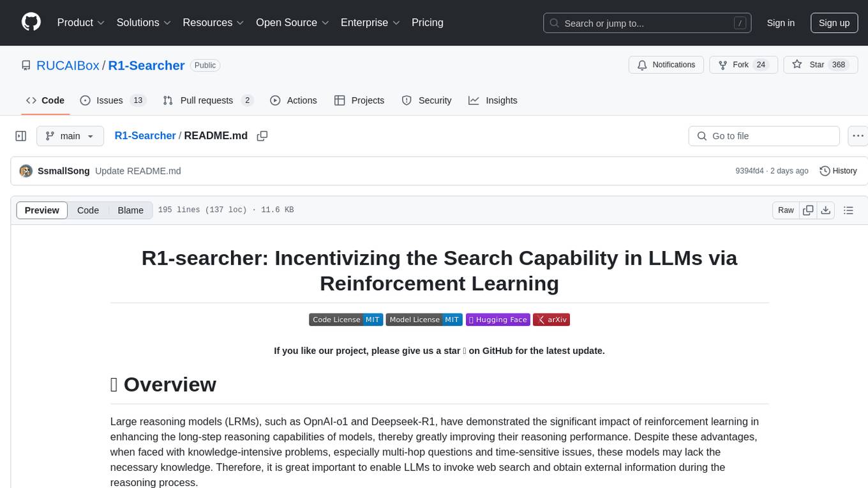
Task: Click the Public visibility label
Action: click(205, 65)
